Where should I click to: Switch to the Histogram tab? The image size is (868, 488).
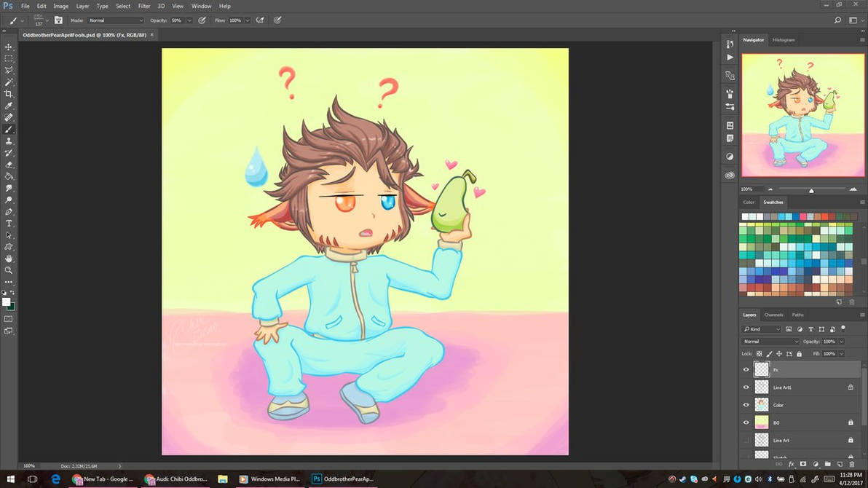click(x=784, y=40)
